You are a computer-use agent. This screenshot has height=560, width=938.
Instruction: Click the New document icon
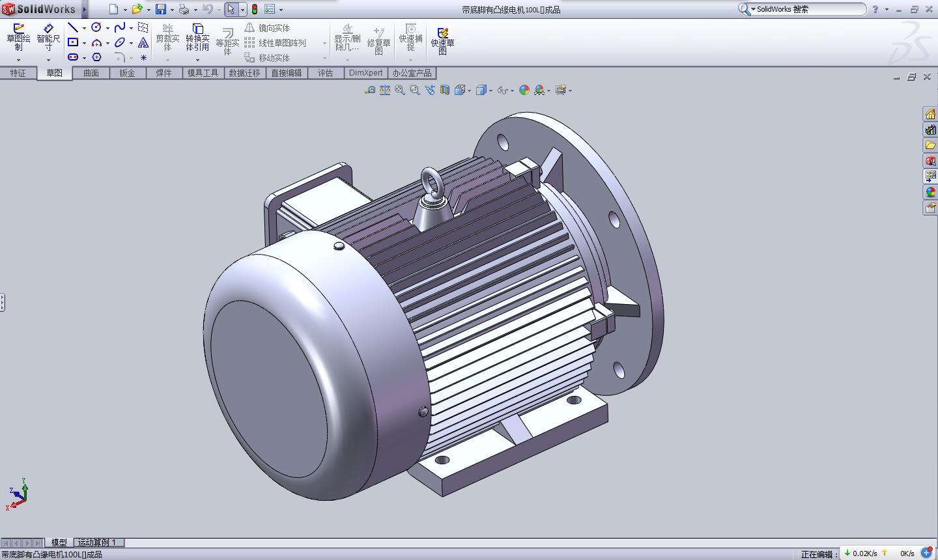[113, 9]
